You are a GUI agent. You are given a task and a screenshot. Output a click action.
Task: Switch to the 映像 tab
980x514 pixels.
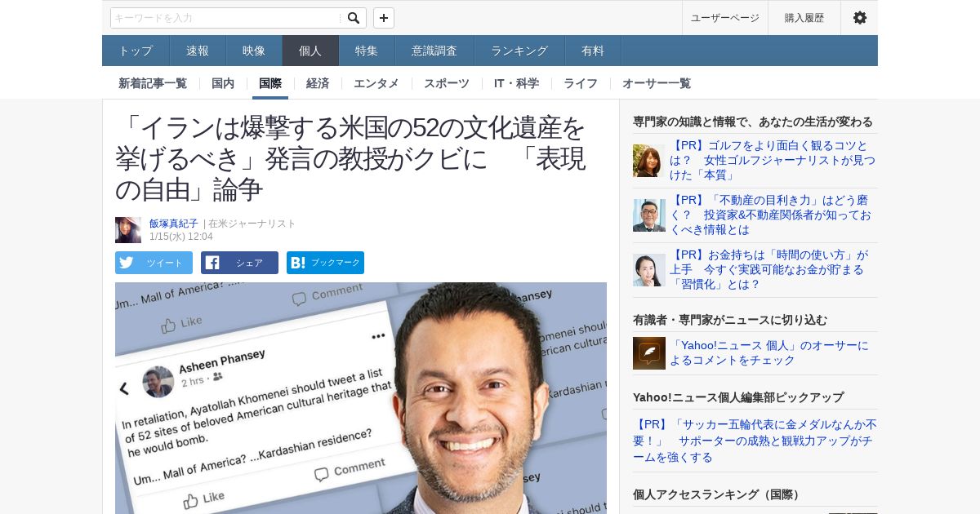tap(254, 51)
